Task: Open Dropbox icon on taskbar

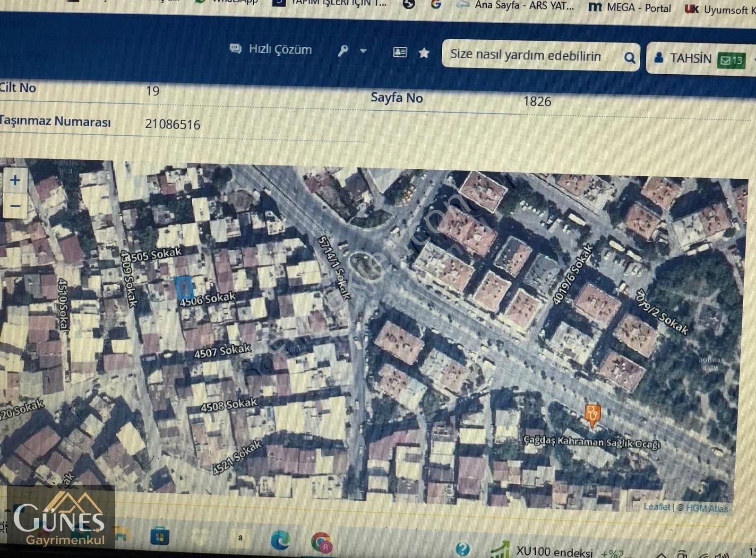Action: tap(200, 538)
